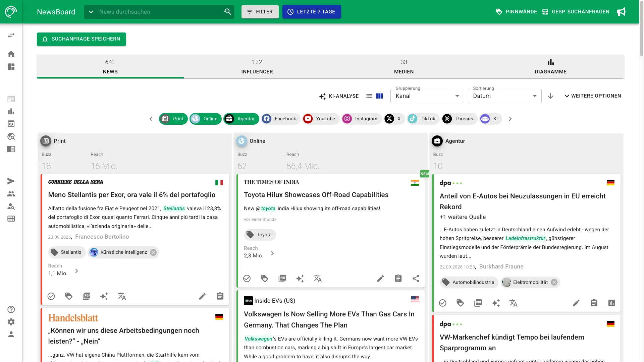Click the Filter button
Viewport: 644px width, 362px height.
pyautogui.click(x=260, y=12)
